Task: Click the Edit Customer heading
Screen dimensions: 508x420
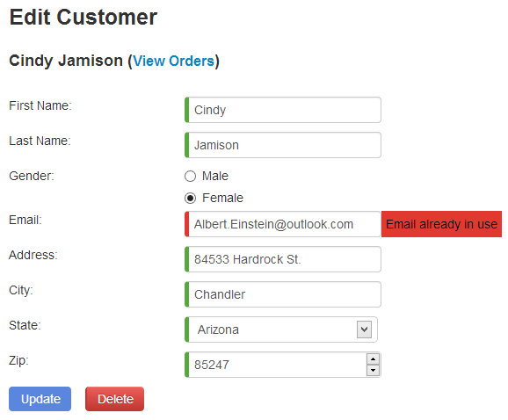Action: 83,17
